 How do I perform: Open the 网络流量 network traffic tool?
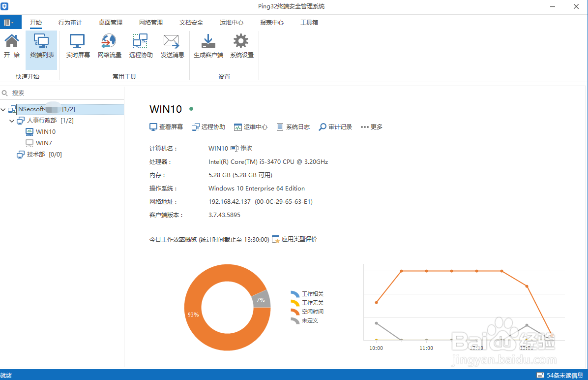(x=109, y=46)
